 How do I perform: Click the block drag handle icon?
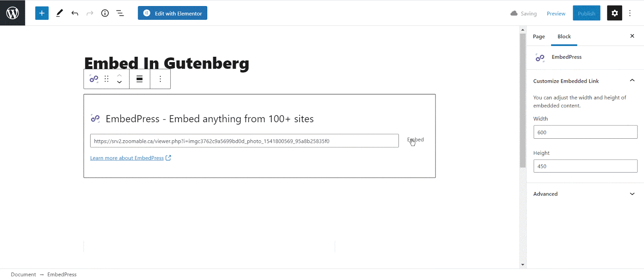[x=107, y=79]
